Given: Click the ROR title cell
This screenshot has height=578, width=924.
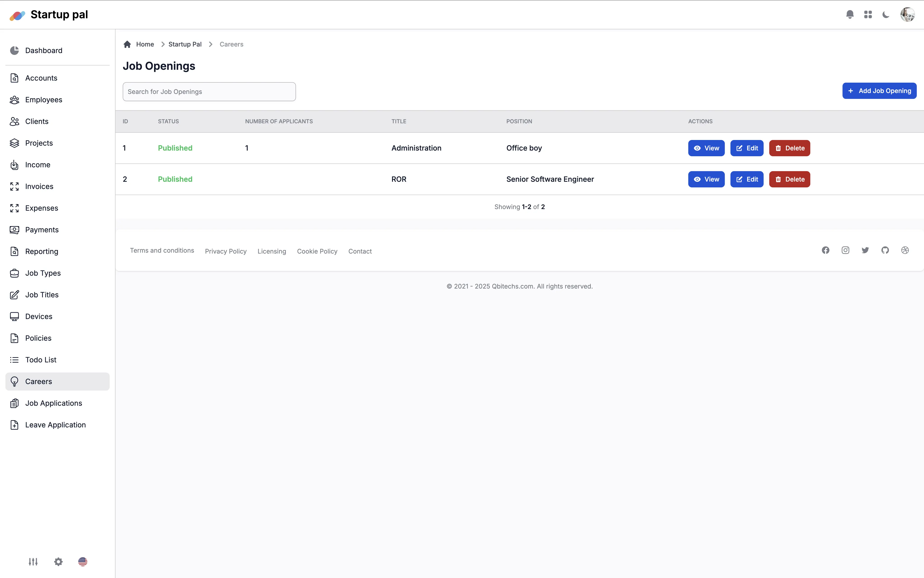Looking at the screenshot, I should click(x=399, y=179).
